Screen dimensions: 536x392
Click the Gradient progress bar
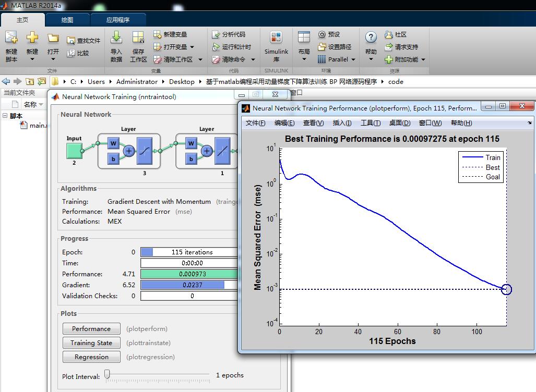tap(189, 285)
